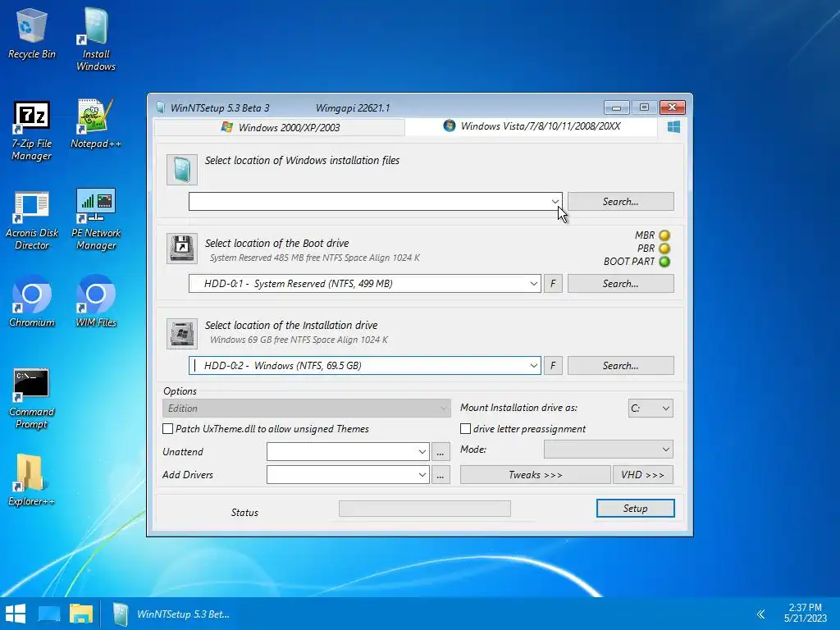The width and height of the screenshot is (840, 630).
Task: Open PE Network Manager shortcut
Action: (96, 220)
